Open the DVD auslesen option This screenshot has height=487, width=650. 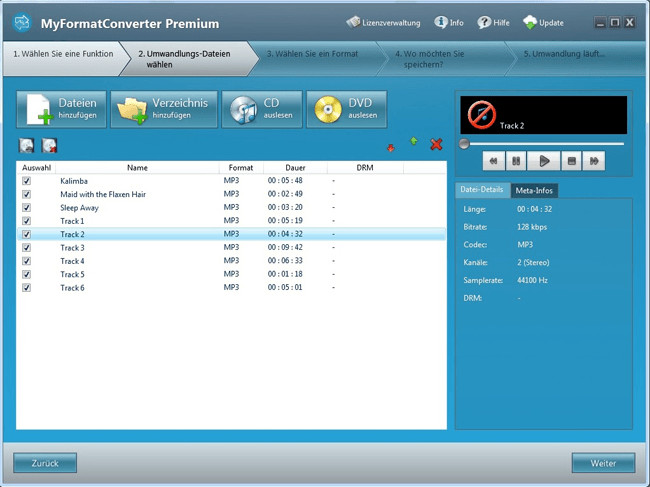click(346, 109)
